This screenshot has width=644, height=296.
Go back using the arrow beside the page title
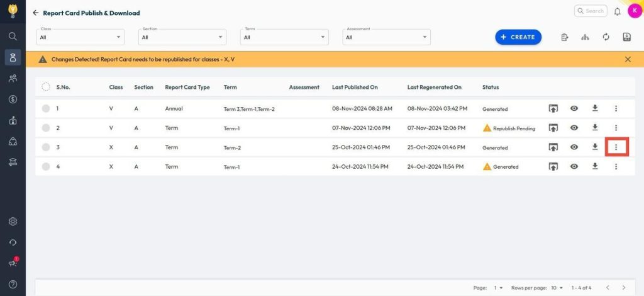click(x=36, y=13)
